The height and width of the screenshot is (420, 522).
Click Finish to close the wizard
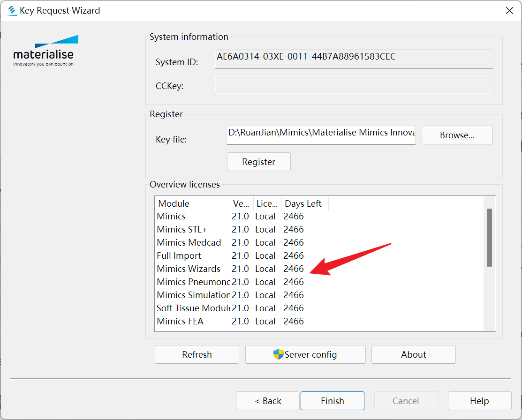pos(332,401)
